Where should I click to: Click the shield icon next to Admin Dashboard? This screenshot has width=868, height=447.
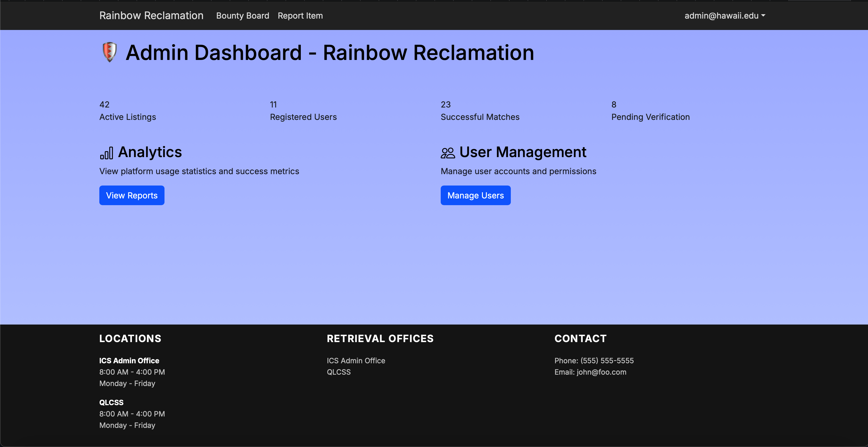109,52
